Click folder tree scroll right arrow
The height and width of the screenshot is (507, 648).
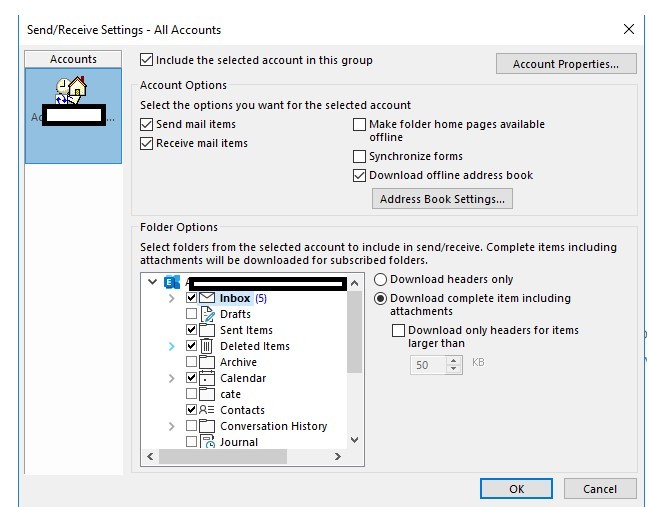(338, 456)
